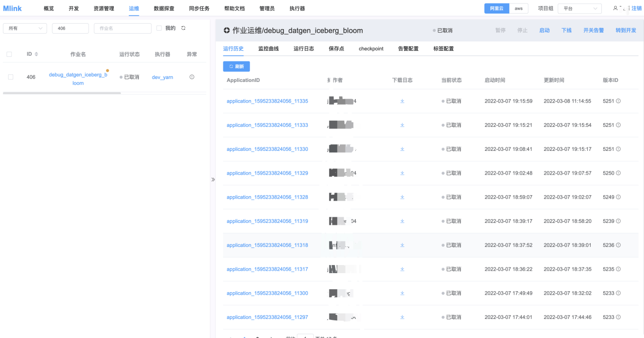Image resolution: width=644 pixels, height=338 pixels.
Task: Show version info icon for 11333 row
Action: click(x=618, y=125)
